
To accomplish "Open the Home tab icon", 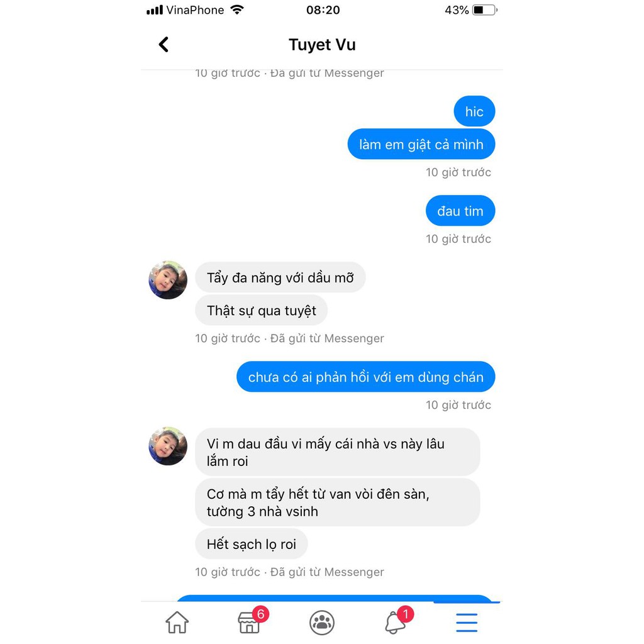I will (177, 622).
